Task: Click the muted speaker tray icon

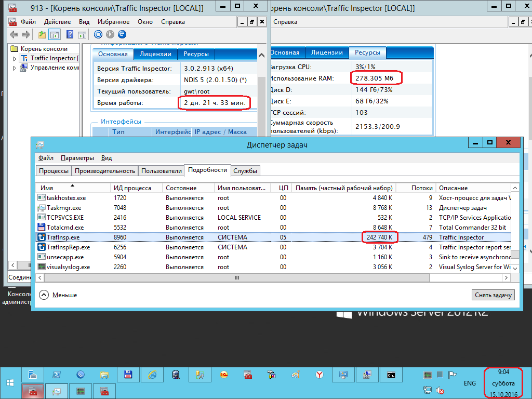Action: tap(440, 390)
